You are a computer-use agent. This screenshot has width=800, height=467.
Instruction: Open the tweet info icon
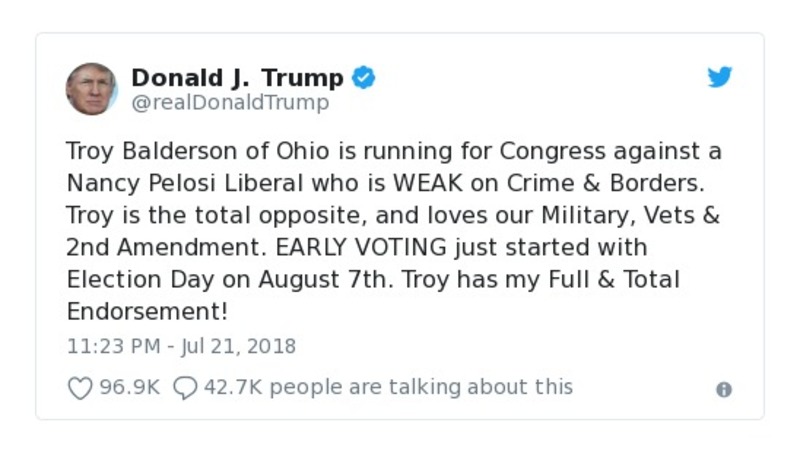[724, 390]
